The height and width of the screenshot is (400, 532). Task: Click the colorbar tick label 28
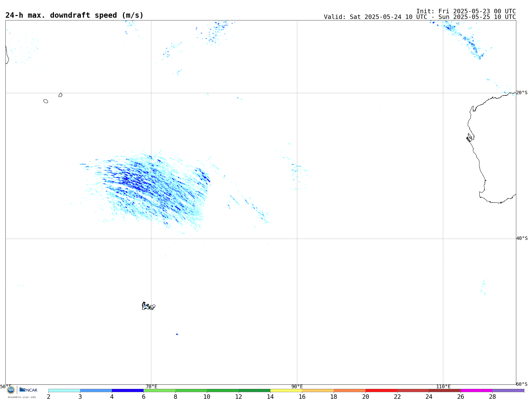[492, 397]
